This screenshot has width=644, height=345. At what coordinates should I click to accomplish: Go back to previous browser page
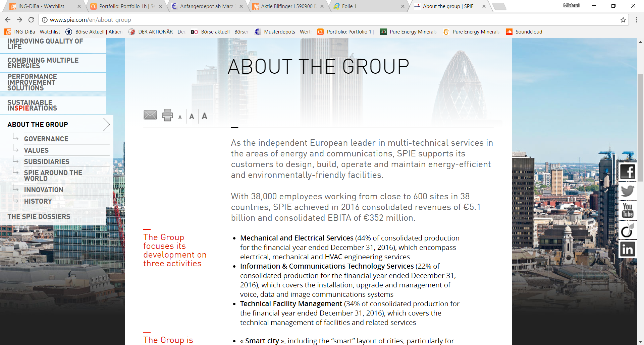click(8, 20)
